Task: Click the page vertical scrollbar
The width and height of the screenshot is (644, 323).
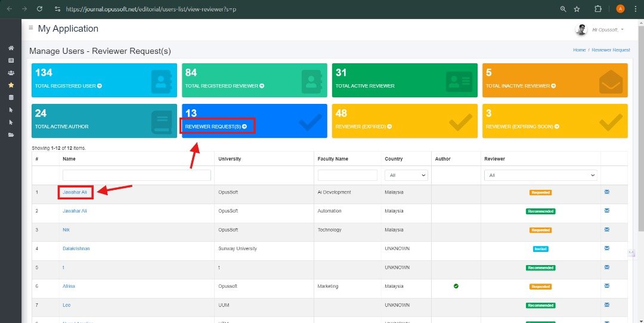Action: [x=640, y=128]
